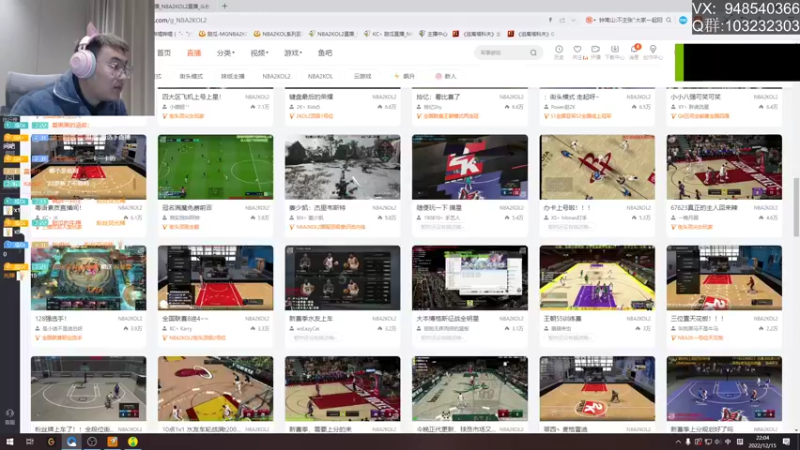Open the OBS-like circular taskbar icon

point(92,442)
